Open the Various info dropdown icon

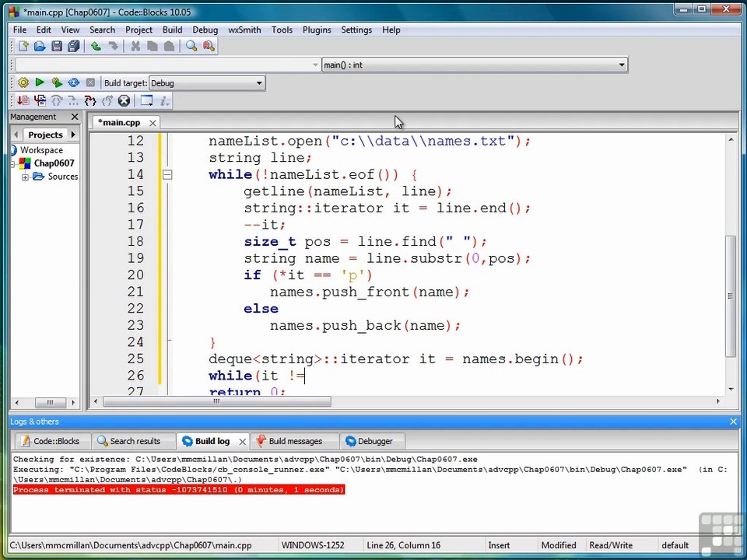pos(164,100)
